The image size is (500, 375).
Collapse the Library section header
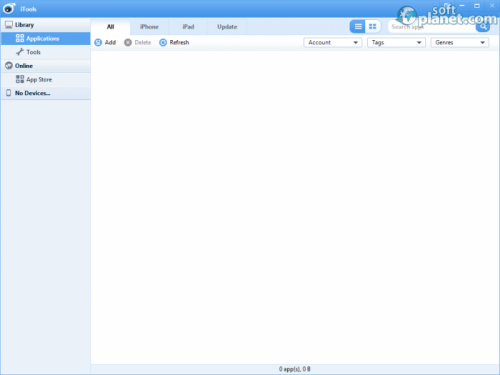46,25
